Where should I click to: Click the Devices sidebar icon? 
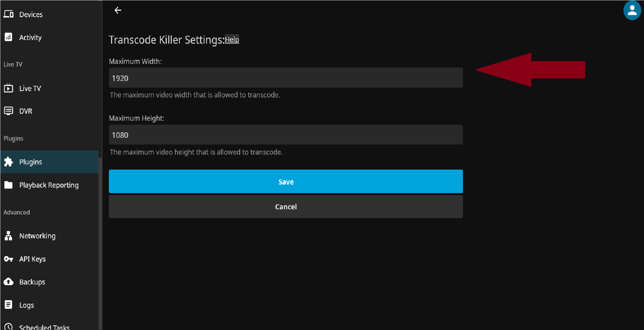point(9,14)
